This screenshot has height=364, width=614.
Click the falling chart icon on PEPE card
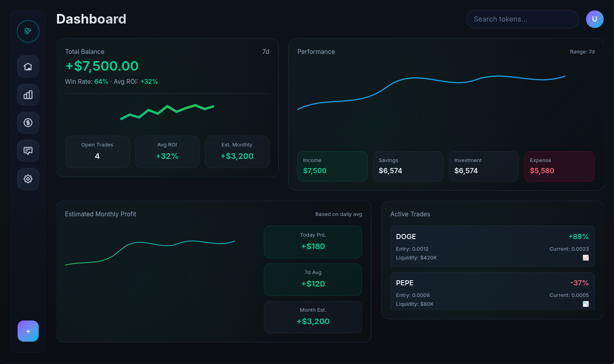586,304
